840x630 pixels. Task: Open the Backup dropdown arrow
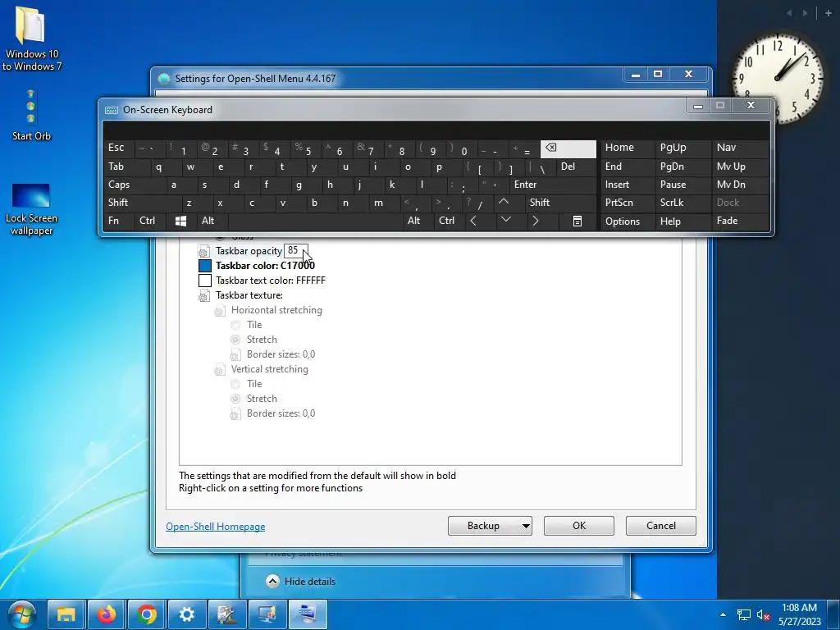(526, 526)
